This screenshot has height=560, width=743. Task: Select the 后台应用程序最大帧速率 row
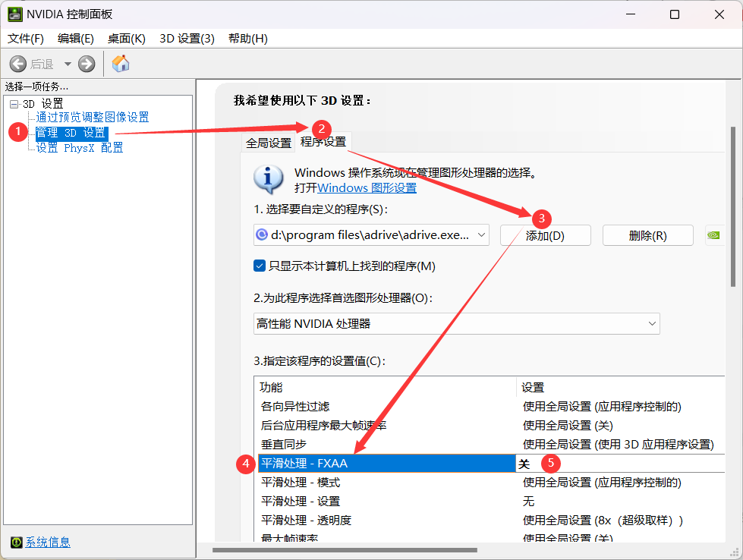(491, 426)
